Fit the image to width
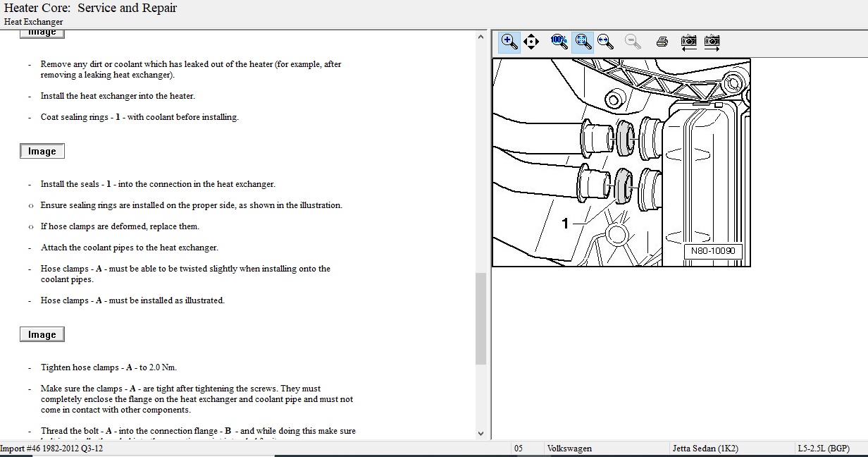 (605, 42)
